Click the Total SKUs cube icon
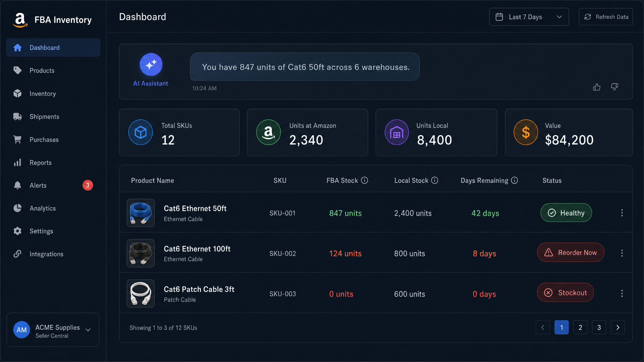The image size is (644, 362). click(x=141, y=132)
